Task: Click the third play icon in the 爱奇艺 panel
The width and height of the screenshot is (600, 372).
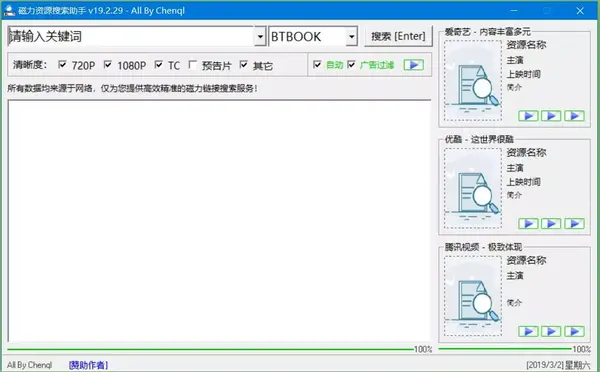Action: pos(574,116)
